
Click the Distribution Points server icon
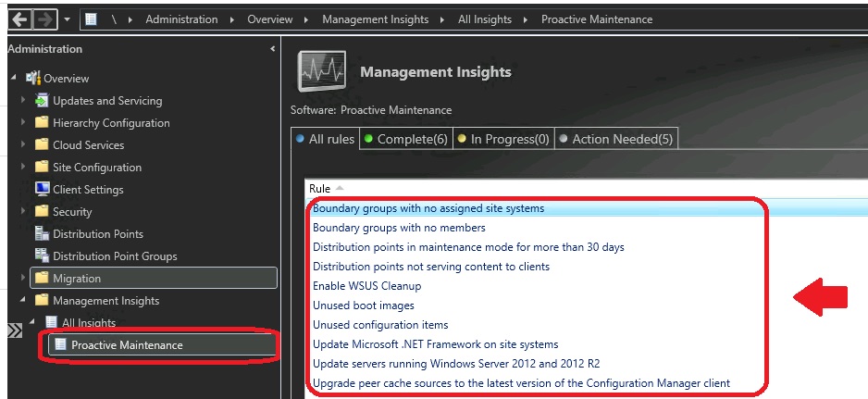[x=42, y=233]
